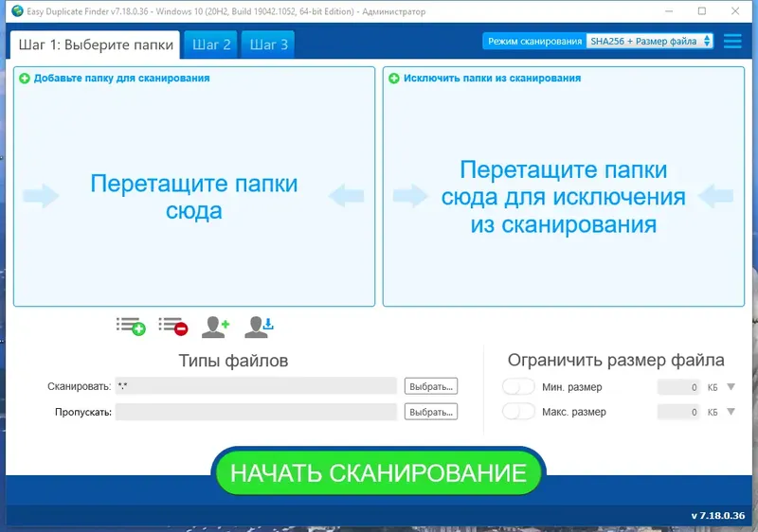Click the Сканировать file types field
Screen dimensions: 758x532
pos(256,386)
